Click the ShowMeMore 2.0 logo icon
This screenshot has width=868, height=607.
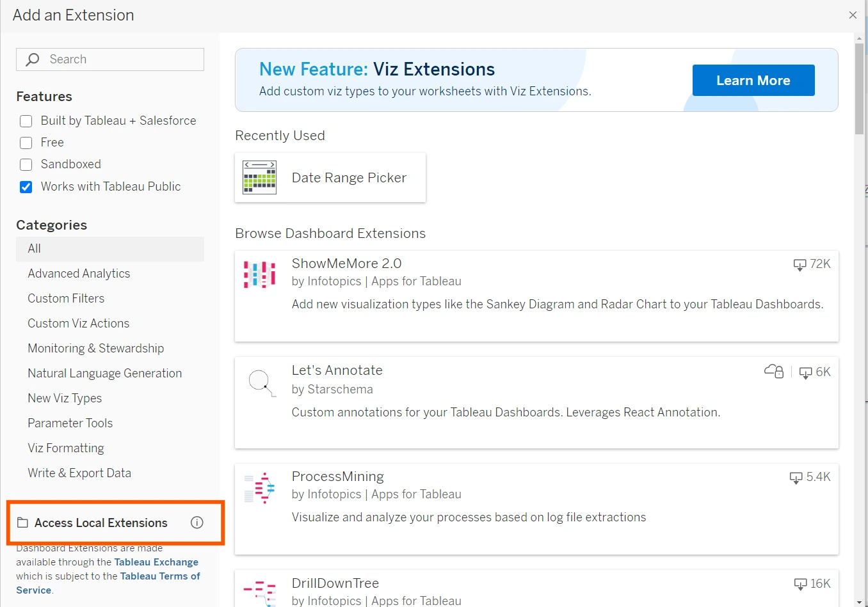click(259, 275)
